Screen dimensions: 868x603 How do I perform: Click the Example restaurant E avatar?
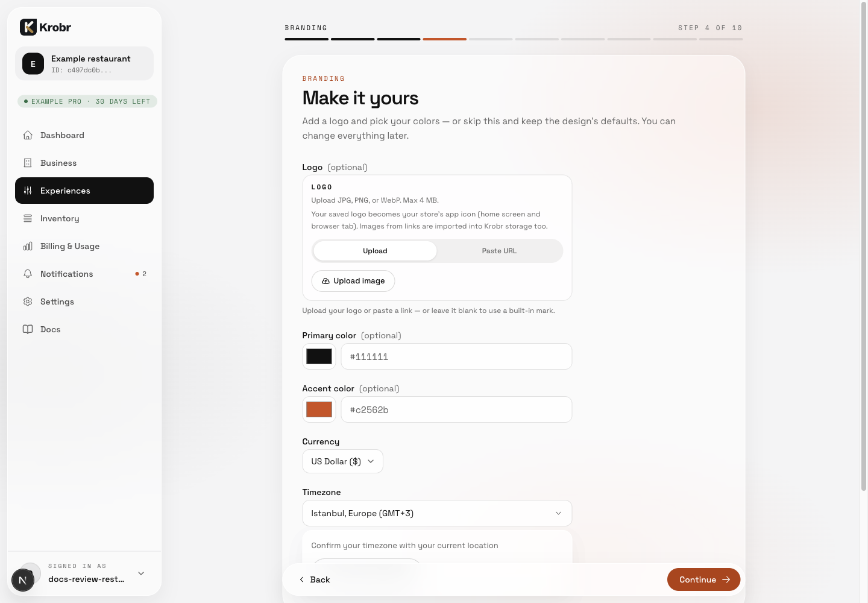point(33,63)
